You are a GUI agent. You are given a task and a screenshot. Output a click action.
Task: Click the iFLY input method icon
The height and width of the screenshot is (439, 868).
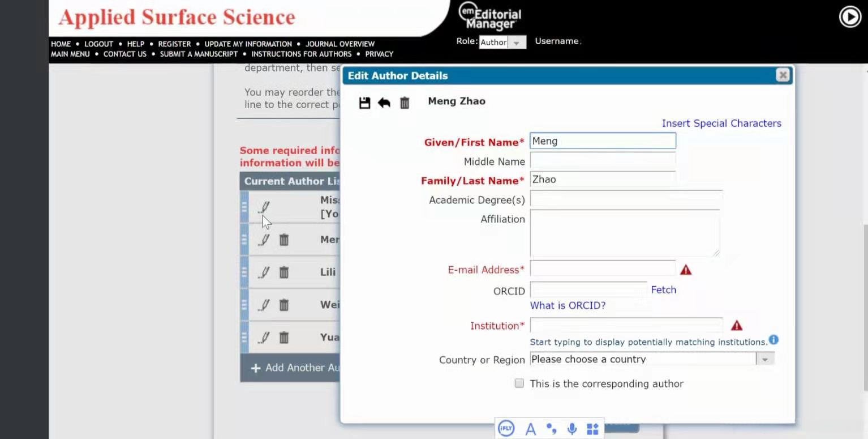click(x=506, y=429)
